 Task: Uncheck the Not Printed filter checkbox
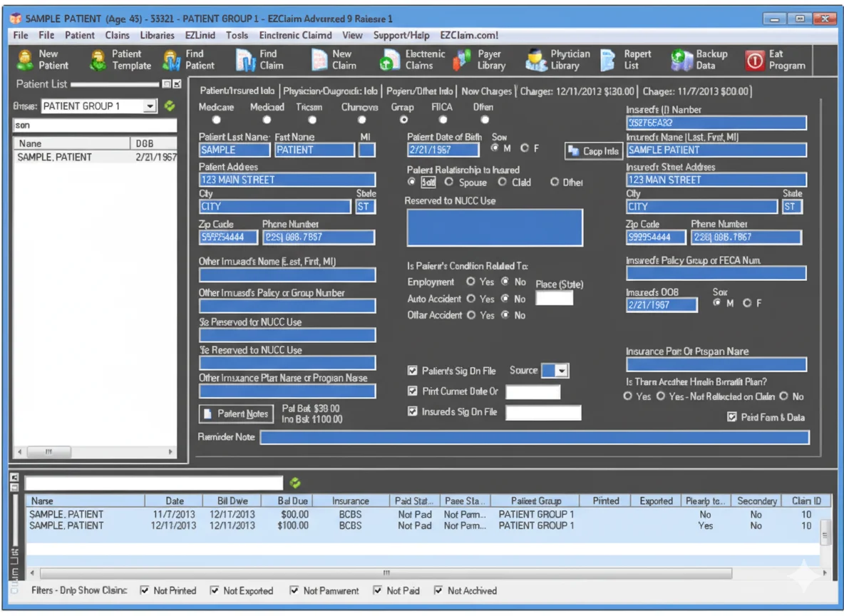145,590
